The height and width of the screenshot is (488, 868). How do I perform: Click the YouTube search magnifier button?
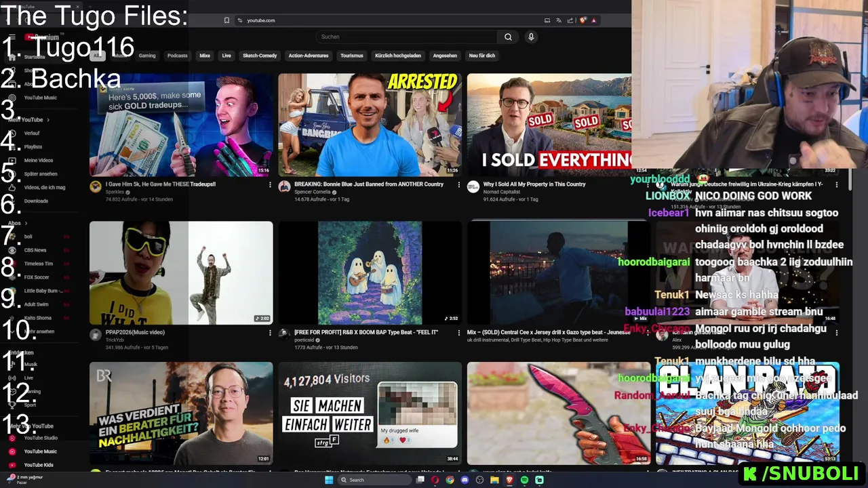point(508,37)
